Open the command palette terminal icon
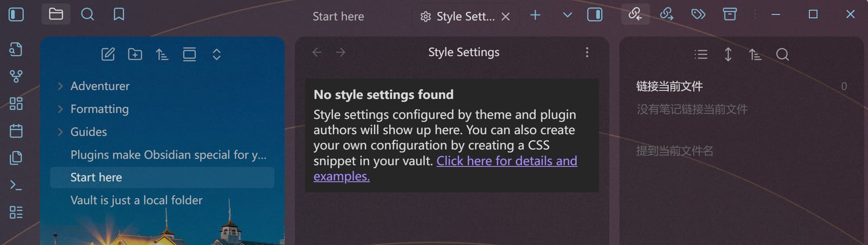The width and height of the screenshot is (868, 245). [x=16, y=185]
